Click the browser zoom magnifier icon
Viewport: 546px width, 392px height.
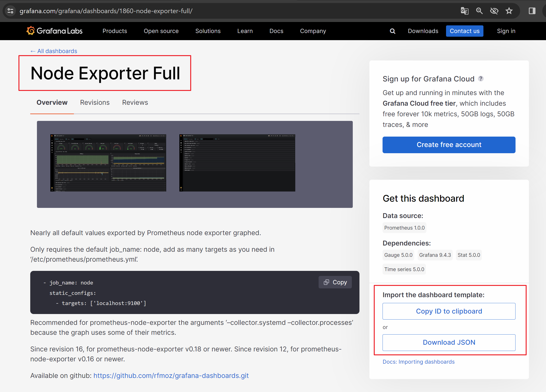(x=479, y=11)
